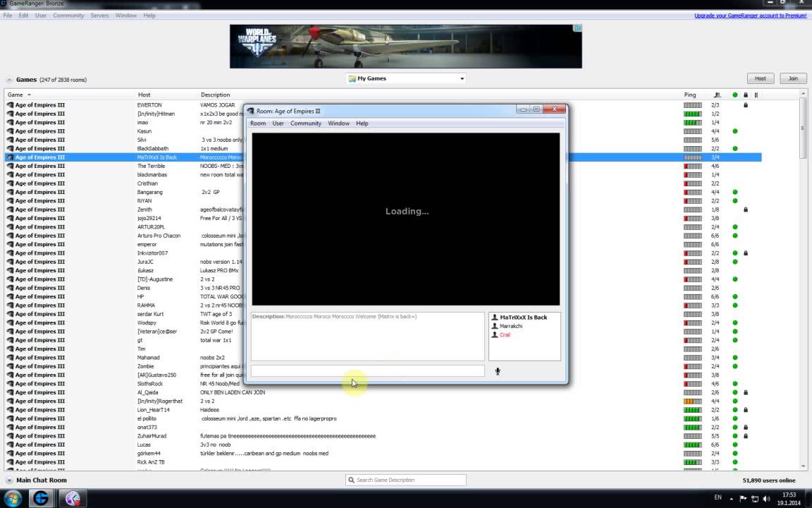
Task: Click the lock icon on Al_Qaida's room row
Action: tap(746, 392)
